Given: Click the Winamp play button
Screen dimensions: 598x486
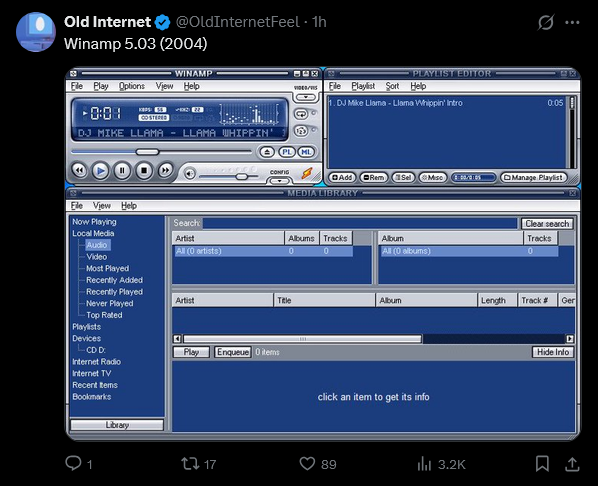Looking at the screenshot, I should pos(101,171).
